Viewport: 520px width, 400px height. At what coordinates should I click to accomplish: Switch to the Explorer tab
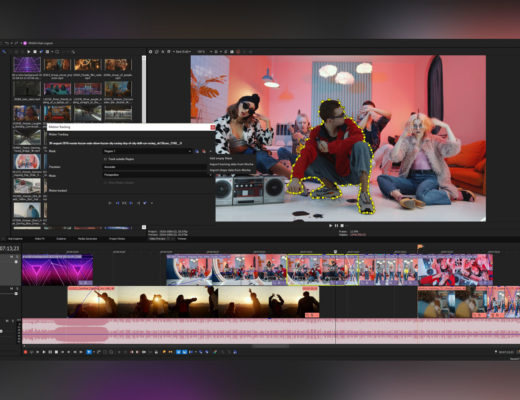61,239
